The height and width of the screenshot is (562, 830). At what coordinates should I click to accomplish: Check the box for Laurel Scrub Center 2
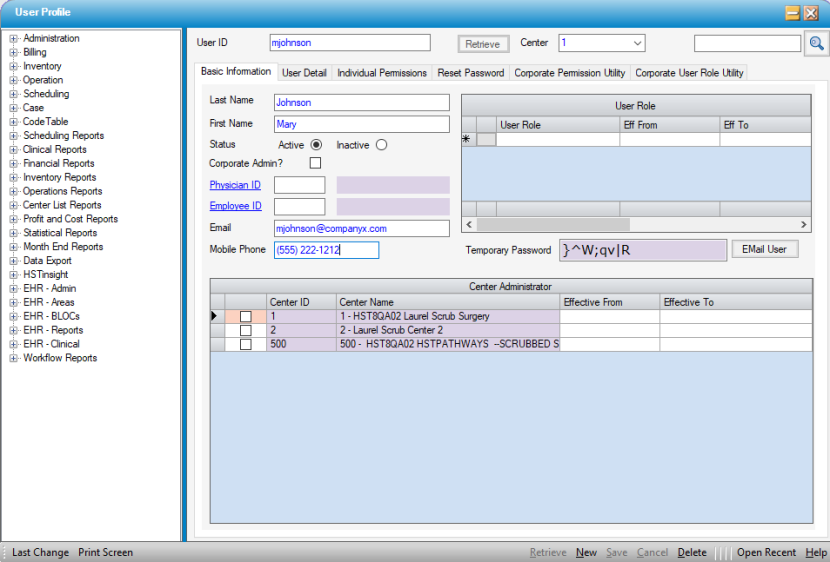[x=245, y=330]
